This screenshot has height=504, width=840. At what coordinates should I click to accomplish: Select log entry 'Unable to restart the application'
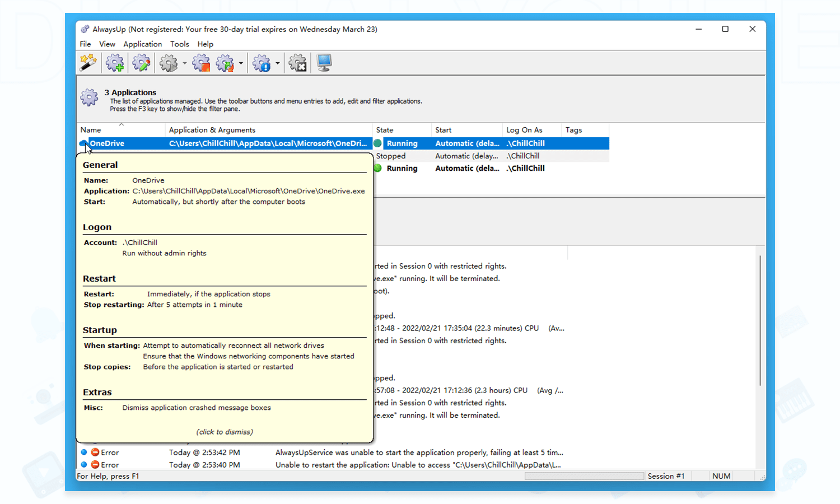[x=418, y=465]
